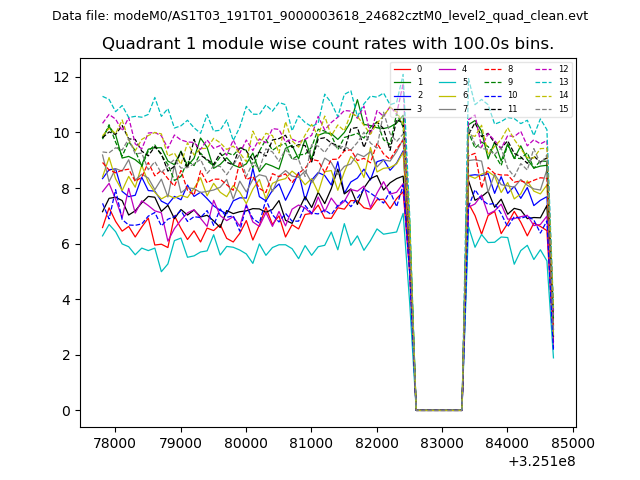The width and height of the screenshot is (640, 480).
Task: Click the cyan module 5 legend entry
Action: (455, 82)
